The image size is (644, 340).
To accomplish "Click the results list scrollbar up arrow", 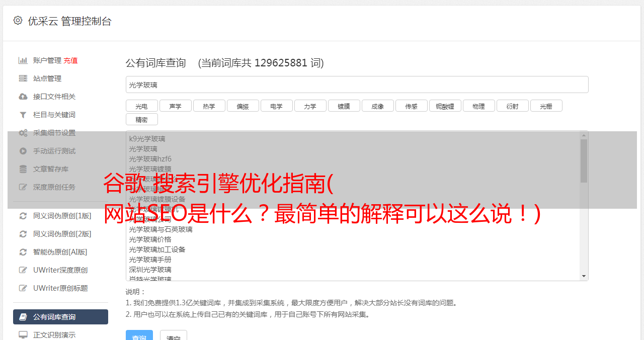I will click(584, 135).
